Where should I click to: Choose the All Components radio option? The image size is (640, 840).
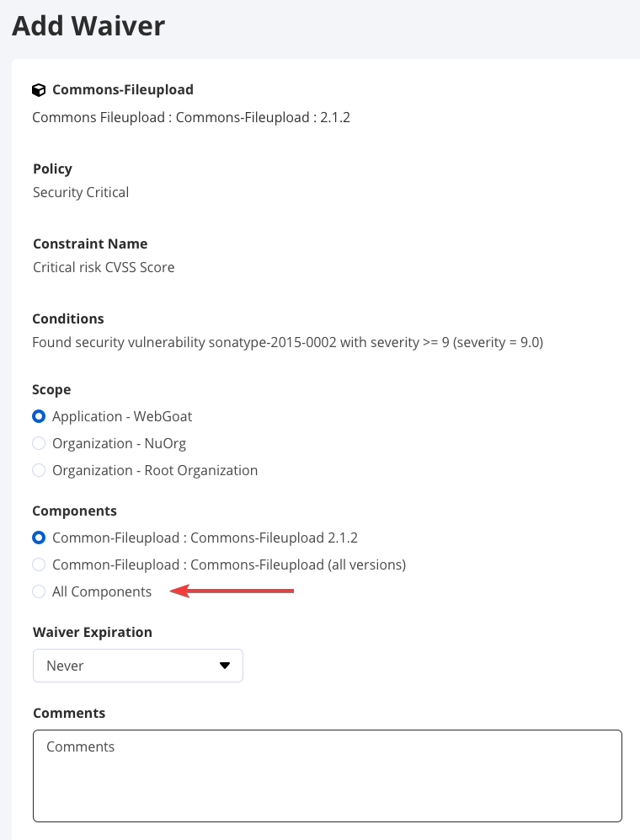click(x=39, y=591)
